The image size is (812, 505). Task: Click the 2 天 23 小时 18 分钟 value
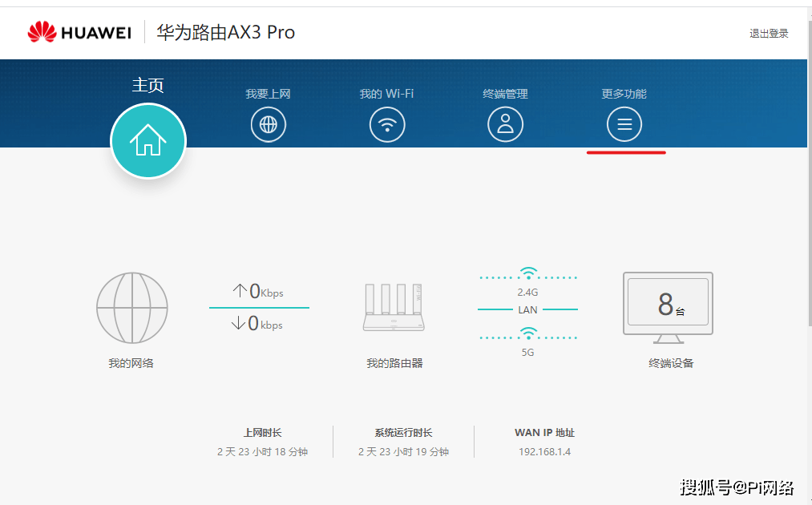point(263,451)
